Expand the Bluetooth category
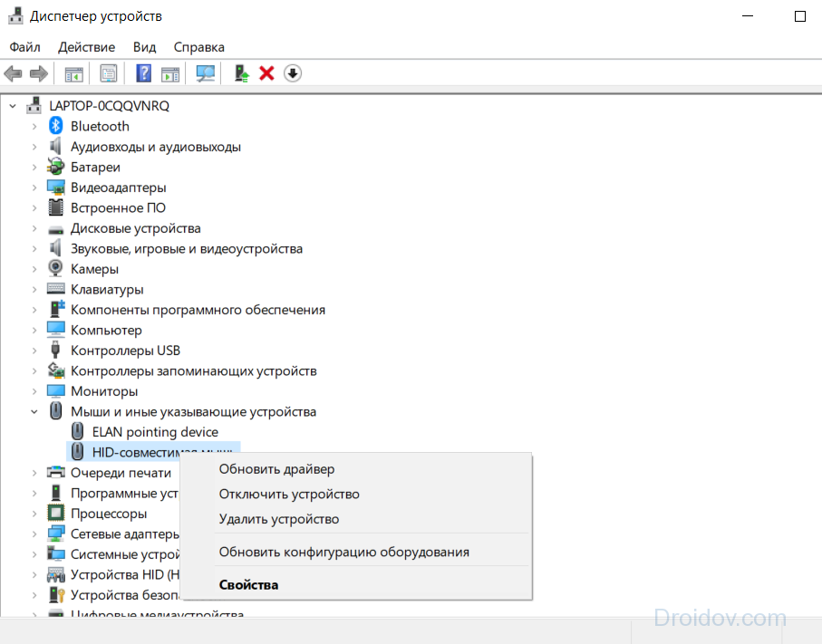The height and width of the screenshot is (644, 822). click(x=34, y=126)
